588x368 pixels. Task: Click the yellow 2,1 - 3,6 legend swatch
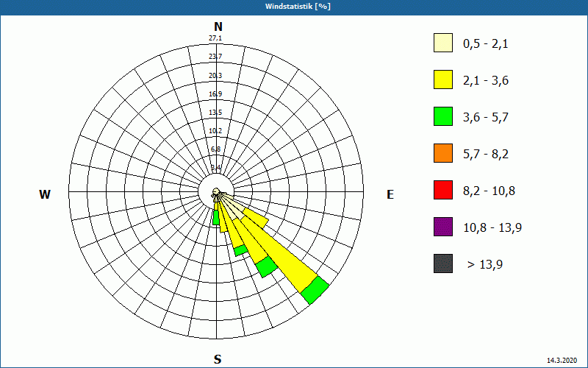coord(443,79)
